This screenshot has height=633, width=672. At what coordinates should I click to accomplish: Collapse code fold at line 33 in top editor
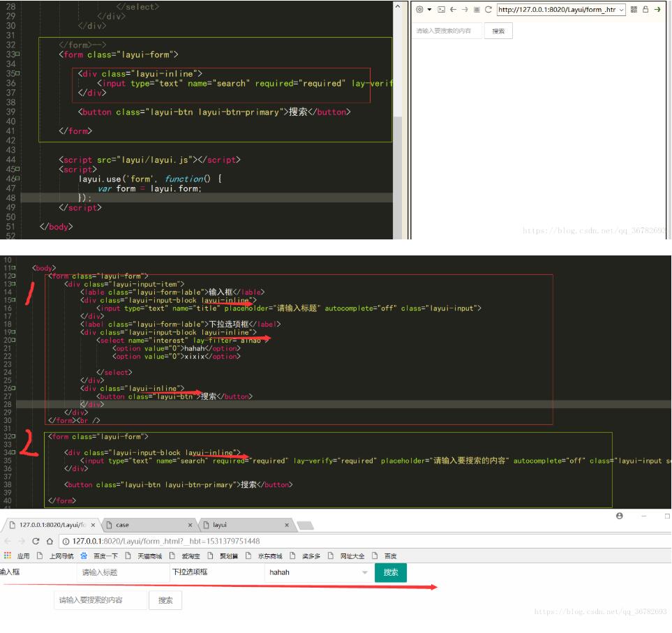click(x=17, y=54)
